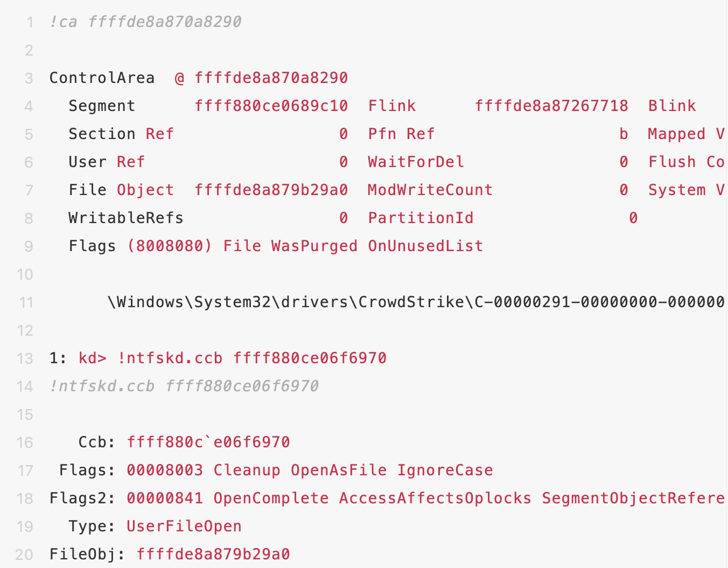Screen dimensions: 728x568
Task: Click the Flags2 value 00000841
Action: (165, 498)
